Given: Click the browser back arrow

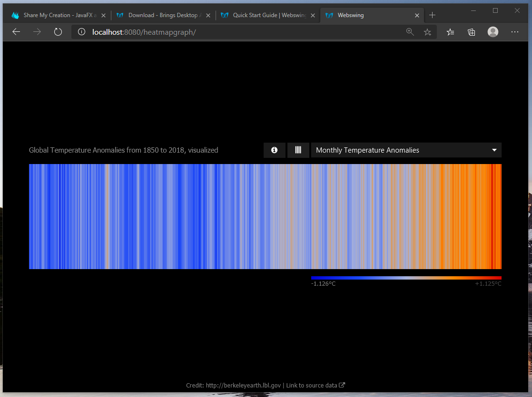Looking at the screenshot, I should [16, 32].
